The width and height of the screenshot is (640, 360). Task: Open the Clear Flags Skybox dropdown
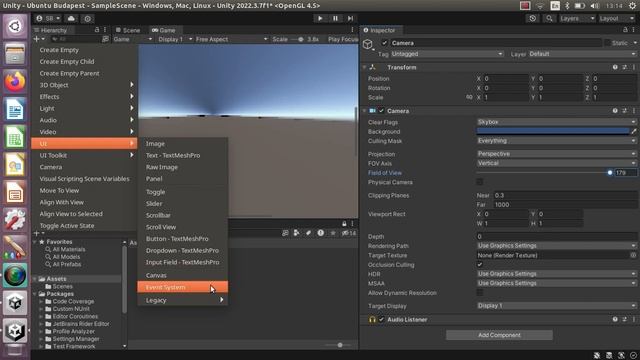click(557, 122)
